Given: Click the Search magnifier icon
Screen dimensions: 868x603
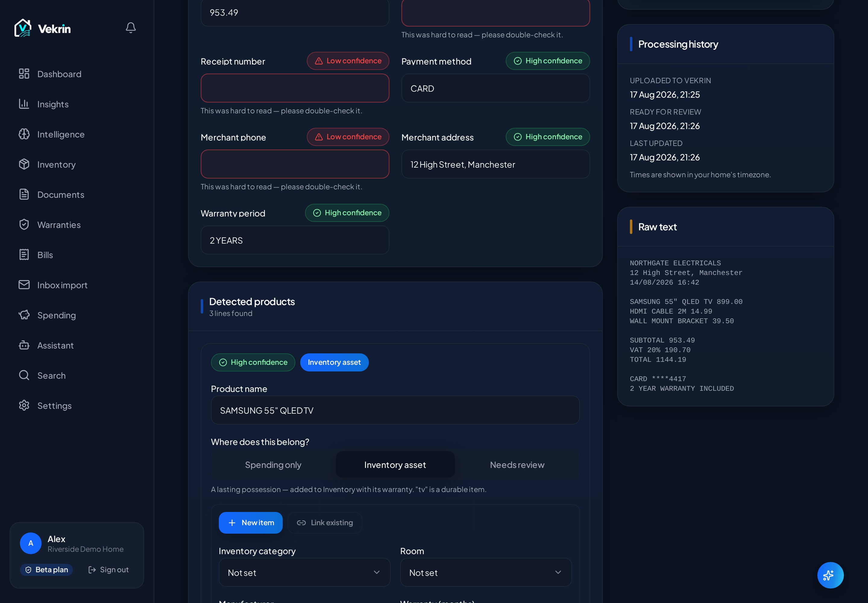Looking at the screenshot, I should tap(24, 375).
